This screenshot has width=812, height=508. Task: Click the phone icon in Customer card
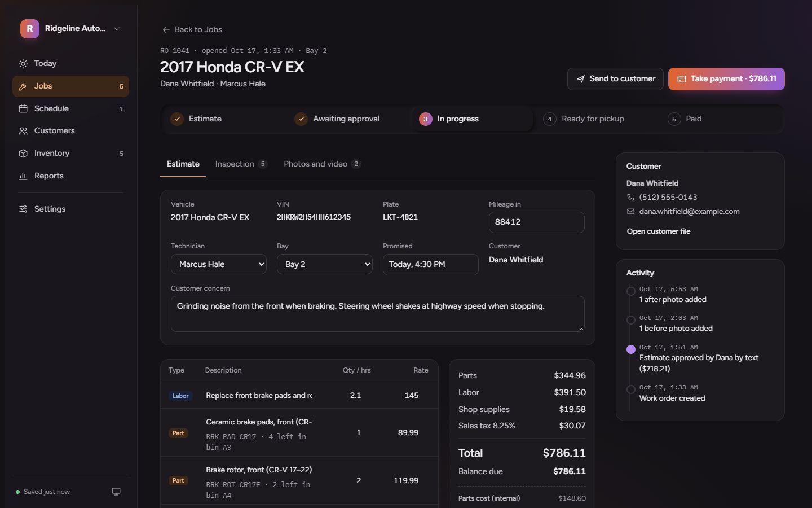point(630,198)
